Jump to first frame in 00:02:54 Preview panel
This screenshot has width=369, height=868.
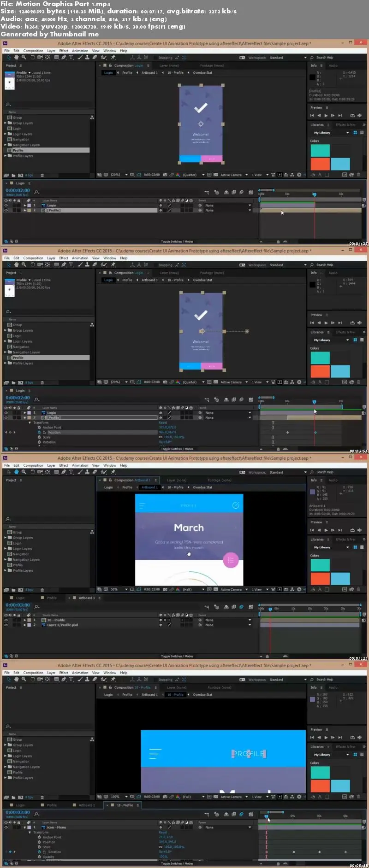(x=312, y=323)
